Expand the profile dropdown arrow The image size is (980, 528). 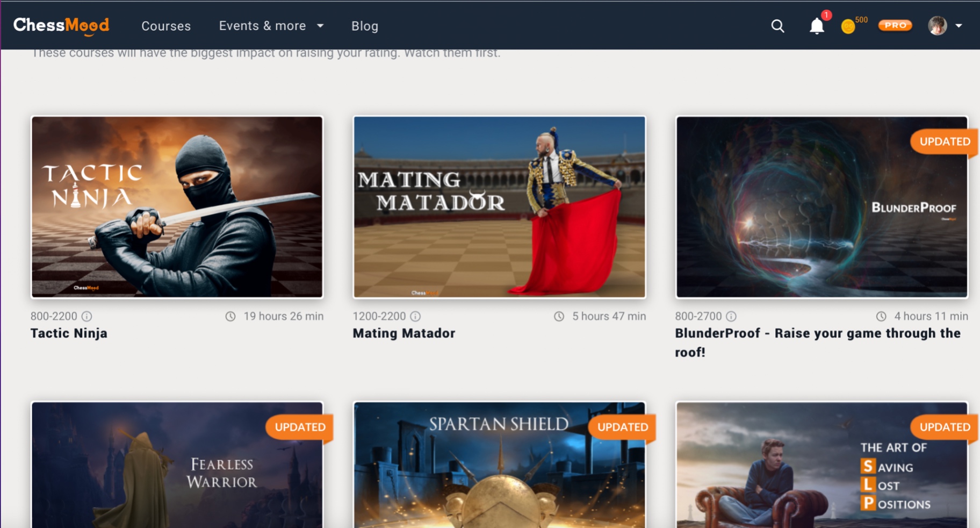[x=959, y=26]
